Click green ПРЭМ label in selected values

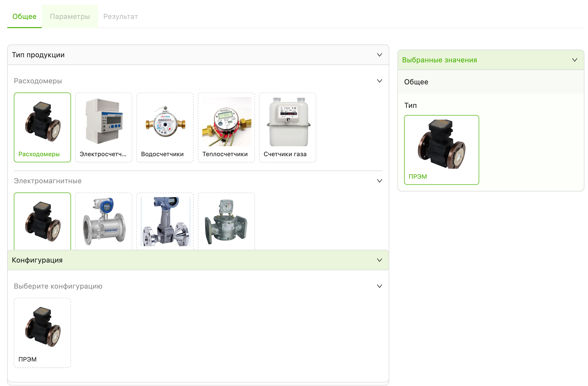418,177
